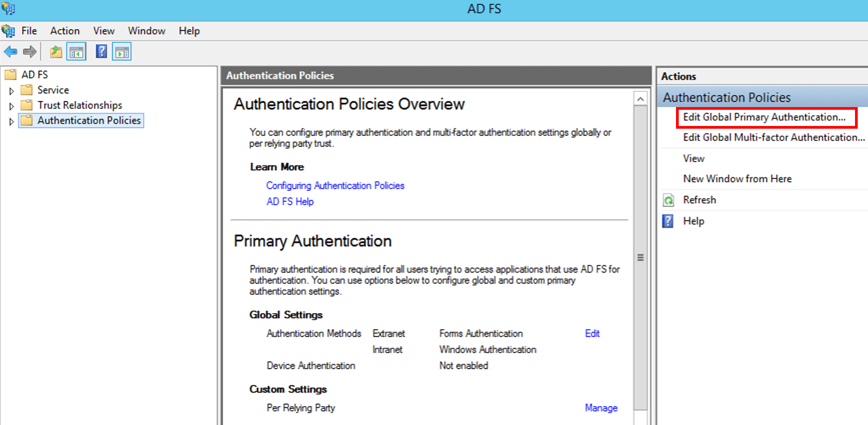868x425 pixels.
Task: Toggle the Show/Hide Console Tree toolbar button
Action: point(76,52)
